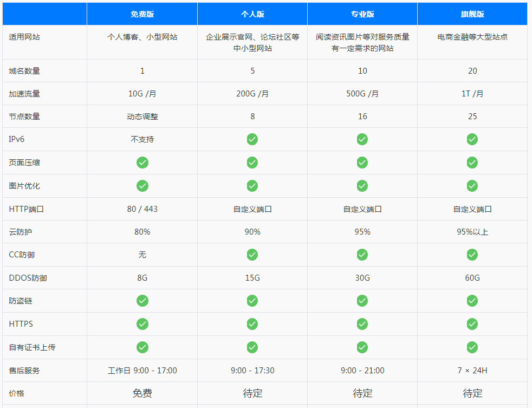This screenshot has width=532, height=408.
Task: Click the 云防护 row label
Action: click(21, 232)
